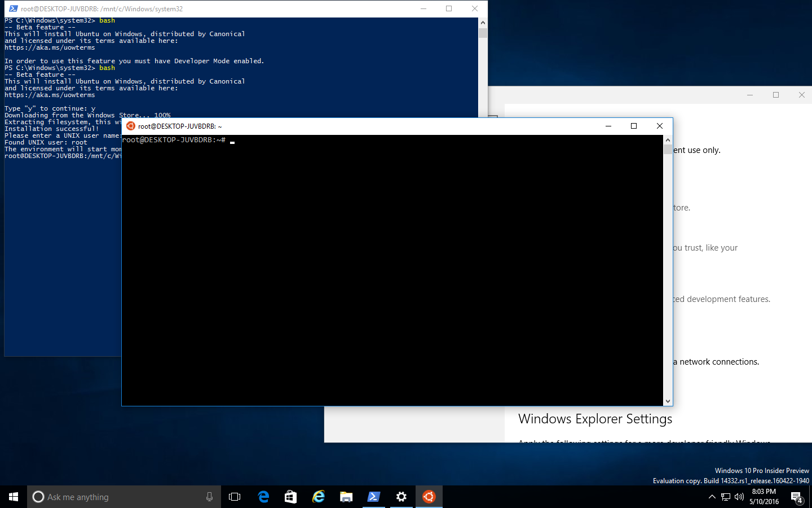Open the calendar by clicking the clock

click(x=763, y=497)
